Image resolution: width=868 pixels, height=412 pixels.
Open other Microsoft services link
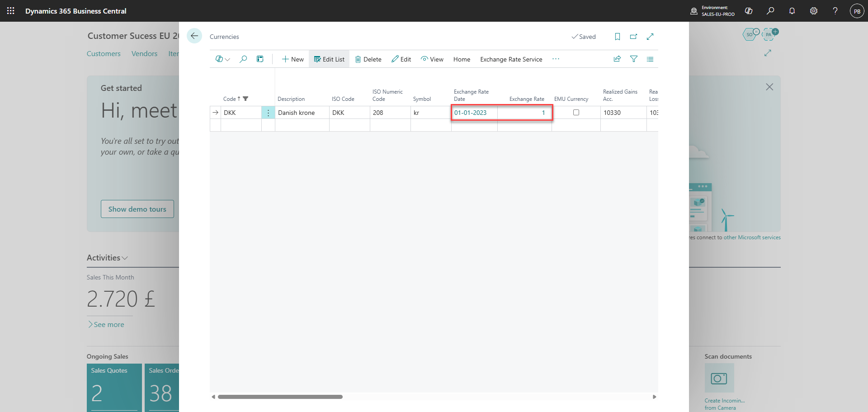click(x=752, y=237)
